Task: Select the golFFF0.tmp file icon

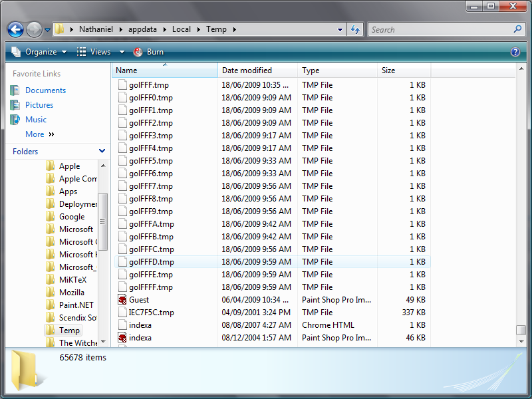Action: (122, 97)
